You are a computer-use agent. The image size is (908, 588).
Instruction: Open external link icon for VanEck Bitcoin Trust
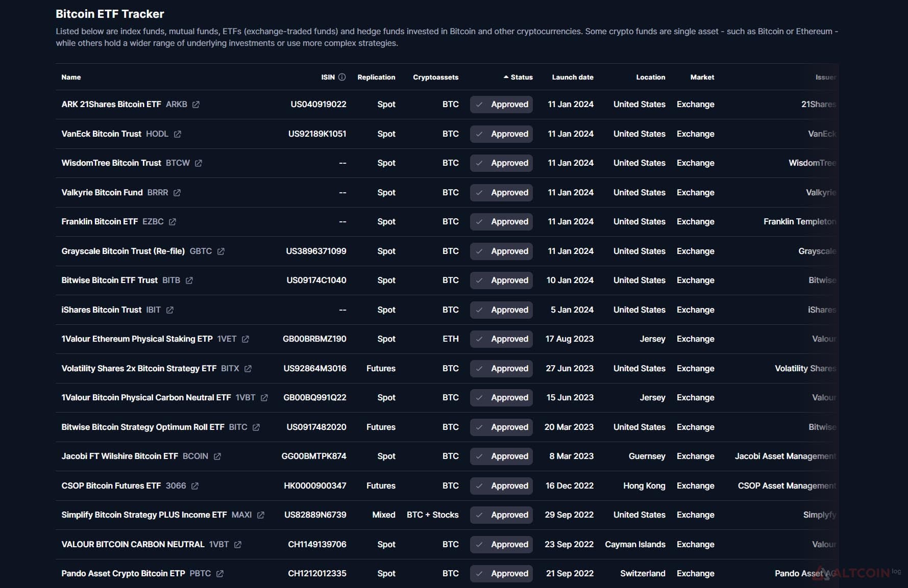[178, 134]
